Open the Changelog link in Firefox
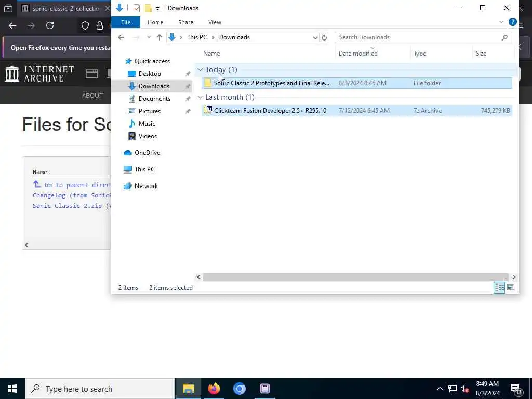The height and width of the screenshot is (399, 532). [x=71, y=195]
